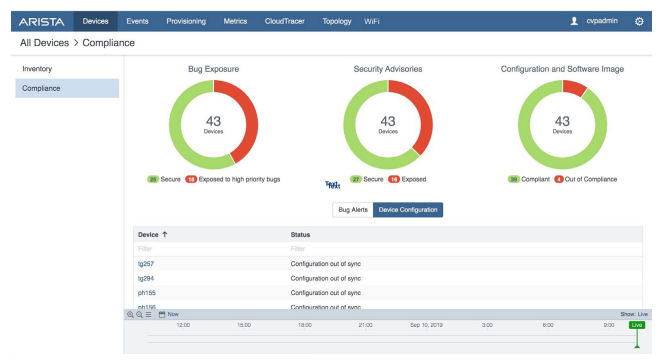Image resolution: width=665 pixels, height=360 pixels.
Task: Select Compliance in the sidebar
Action: click(67, 88)
